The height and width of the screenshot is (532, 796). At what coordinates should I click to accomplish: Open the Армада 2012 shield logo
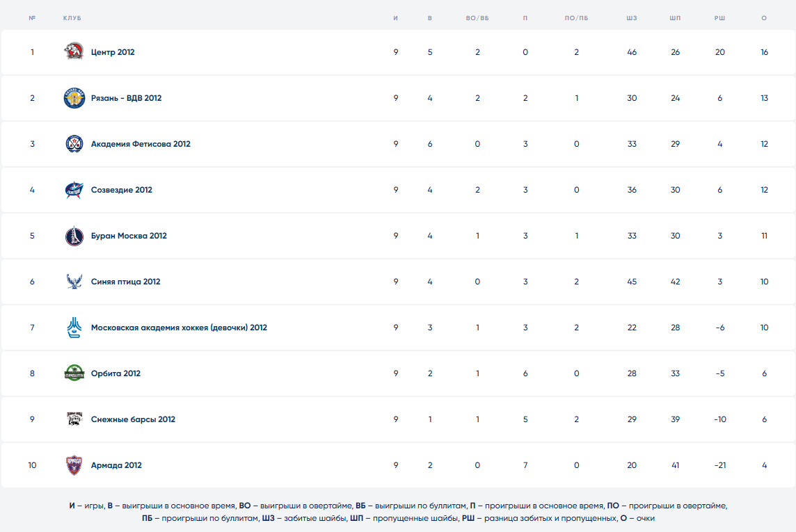coord(74,465)
